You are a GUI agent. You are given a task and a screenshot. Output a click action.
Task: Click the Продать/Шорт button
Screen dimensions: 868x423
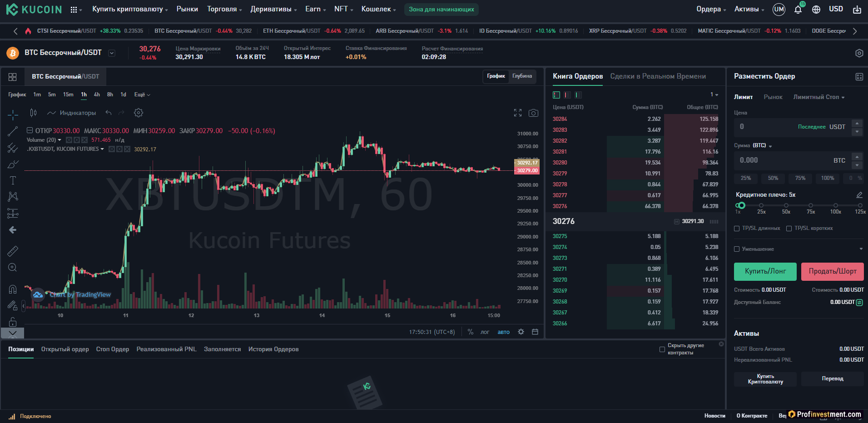click(832, 271)
